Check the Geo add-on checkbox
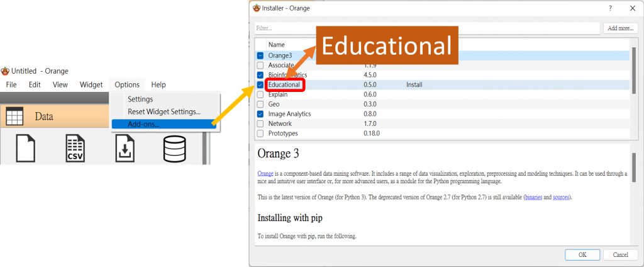 click(x=260, y=104)
